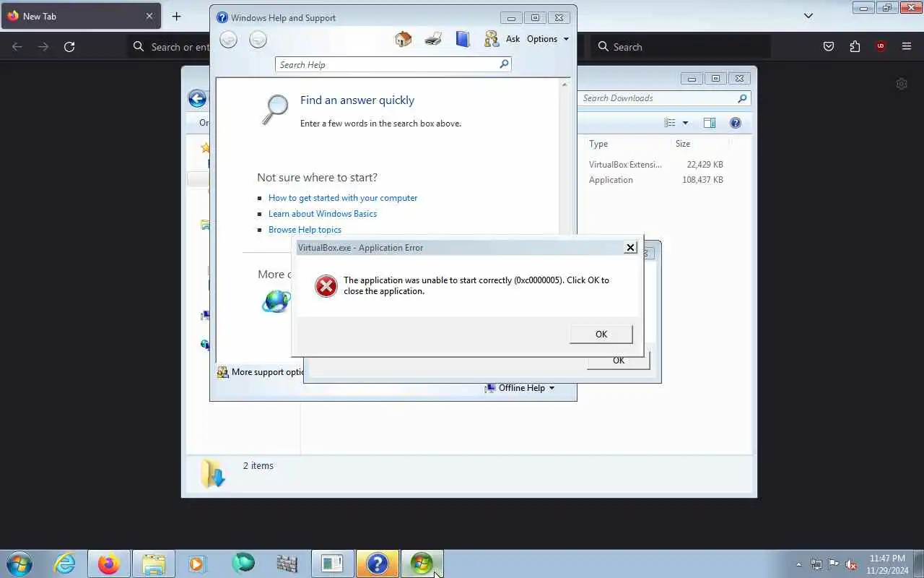Sort by the Type column header

pyautogui.click(x=598, y=144)
